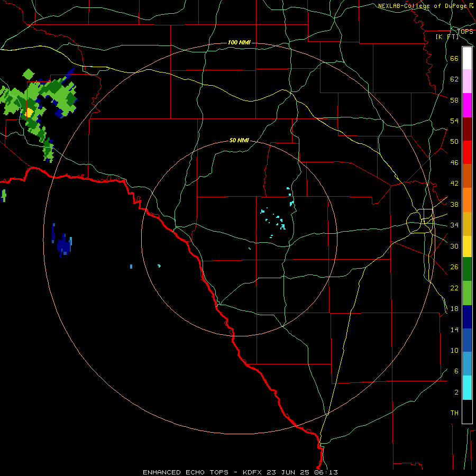
Task: Click the orange 38-42 kft legend swatch
Action: coord(467,200)
